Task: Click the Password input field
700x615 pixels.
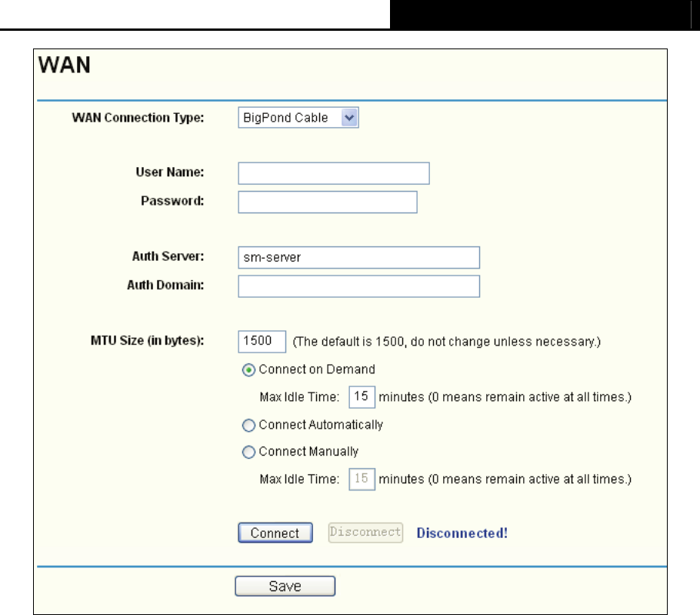Action: (x=328, y=202)
